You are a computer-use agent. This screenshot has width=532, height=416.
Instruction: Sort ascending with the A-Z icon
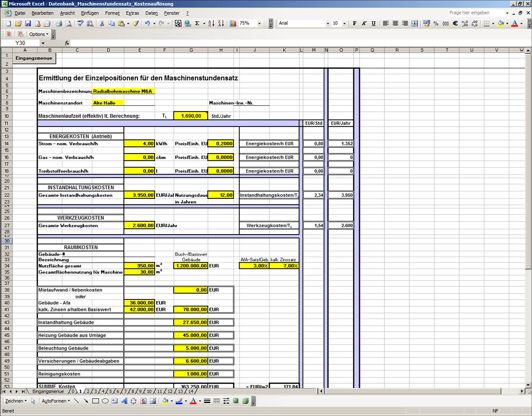[211, 24]
